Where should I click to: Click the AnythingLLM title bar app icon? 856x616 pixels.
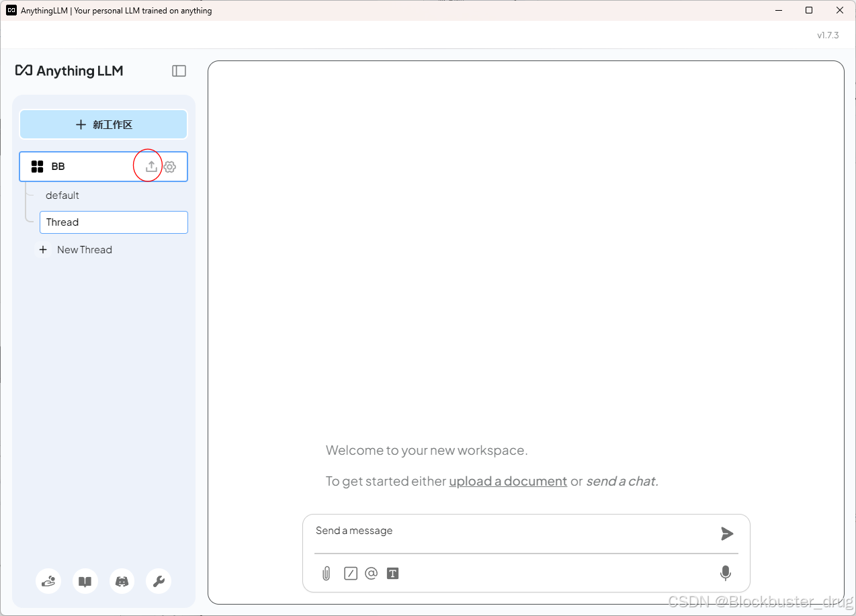tap(11, 10)
